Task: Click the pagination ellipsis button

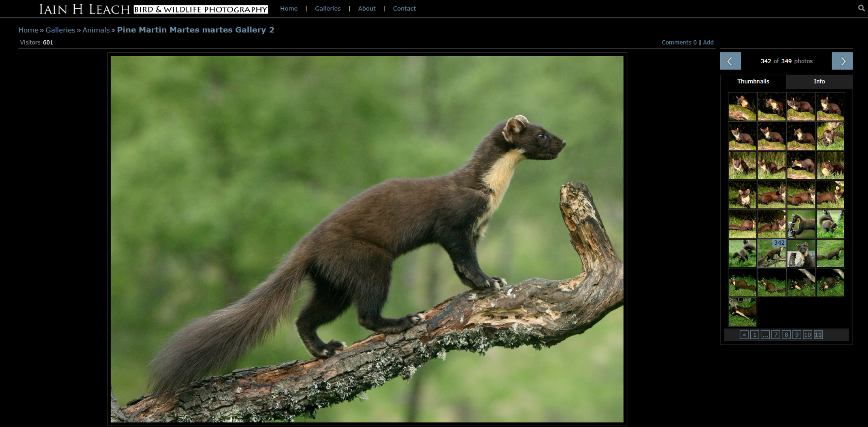Action: click(765, 335)
